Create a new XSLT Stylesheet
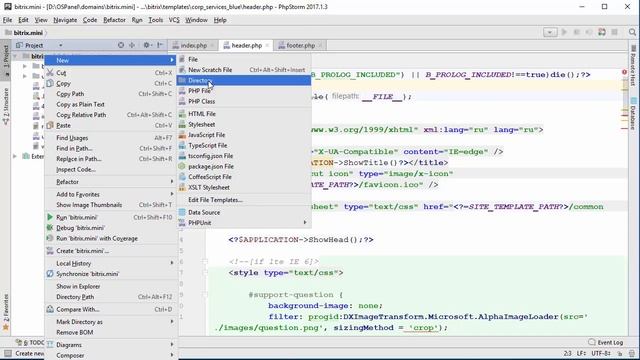This screenshot has height=360, width=640. click(x=244, y=187)
